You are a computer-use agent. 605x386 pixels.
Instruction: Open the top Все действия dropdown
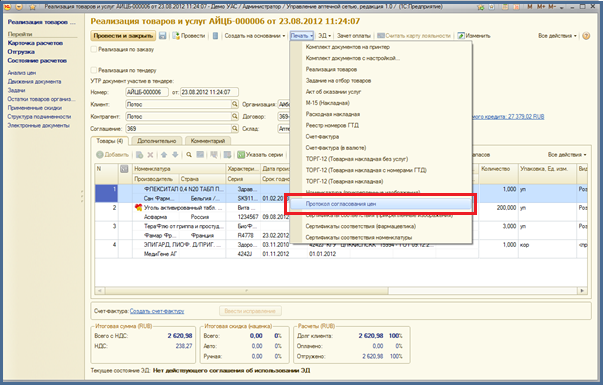tap(557, 36)
